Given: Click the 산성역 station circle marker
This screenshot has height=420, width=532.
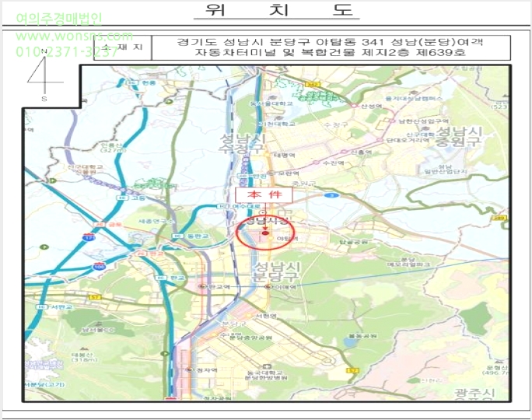Looking at the screenshot, I should (x=354, y=106).
